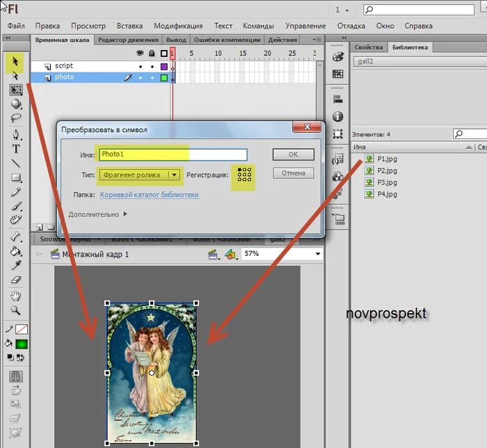Toggle Snap to Objects magnet
This screenshot has width=487, height=448.
(x=15, y=376)
